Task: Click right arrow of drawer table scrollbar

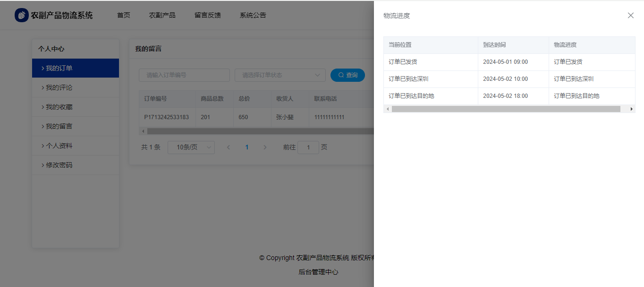Action: point(632,109)
